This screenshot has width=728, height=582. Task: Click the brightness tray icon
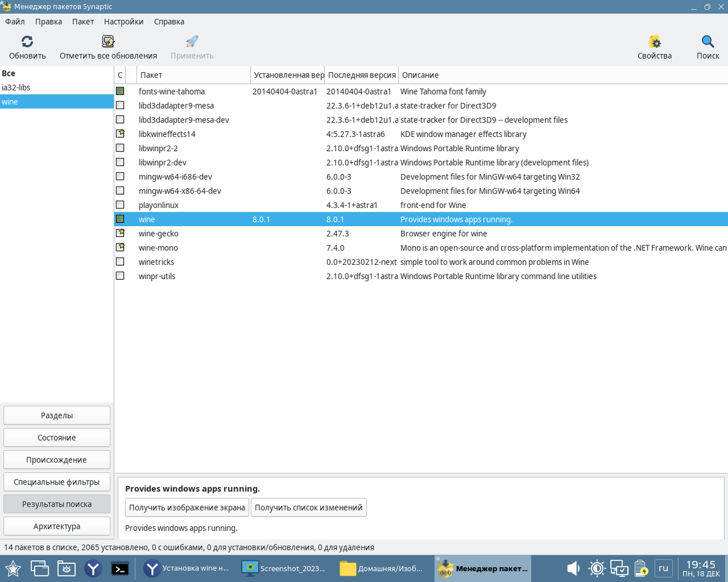(x=597, y=569)
